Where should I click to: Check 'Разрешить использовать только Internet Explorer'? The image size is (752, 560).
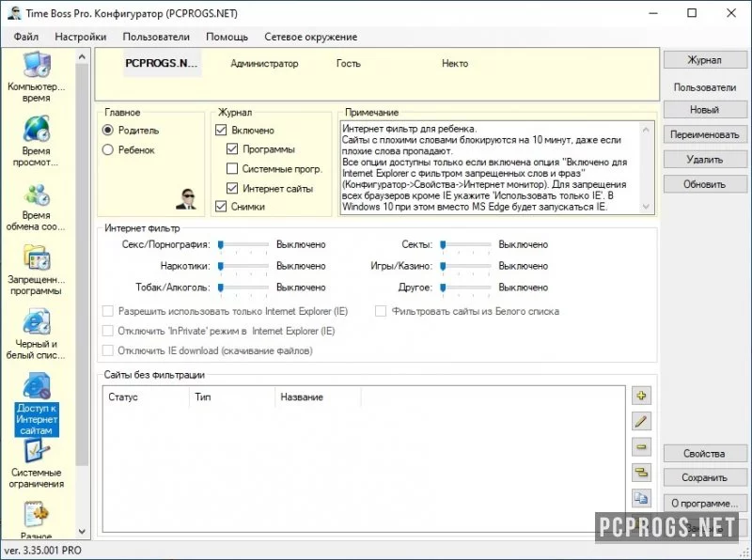[x=108, y=311]
